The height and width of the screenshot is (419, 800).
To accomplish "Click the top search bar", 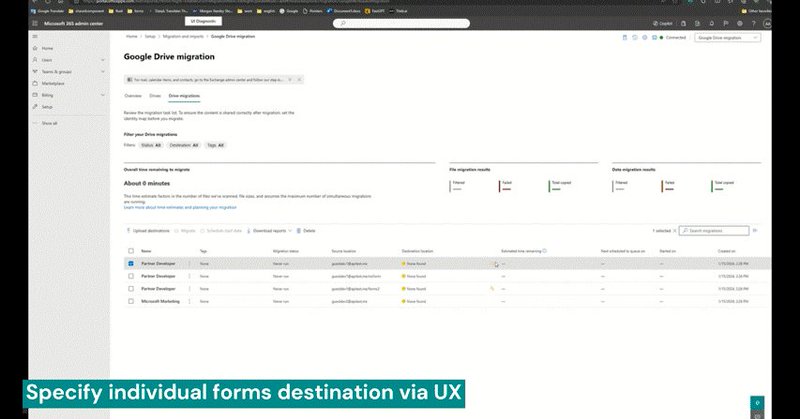I will [x=402, y=23].
